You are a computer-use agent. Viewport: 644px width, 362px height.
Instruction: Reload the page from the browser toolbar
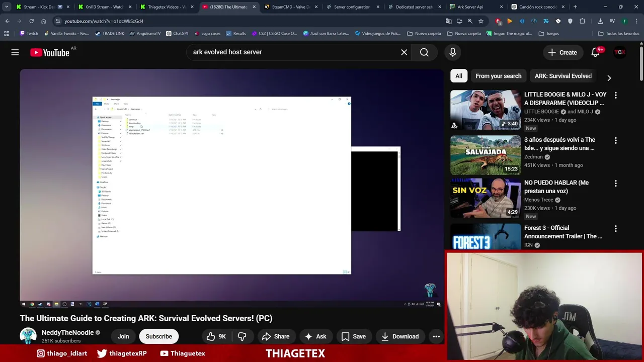point(31,21)
